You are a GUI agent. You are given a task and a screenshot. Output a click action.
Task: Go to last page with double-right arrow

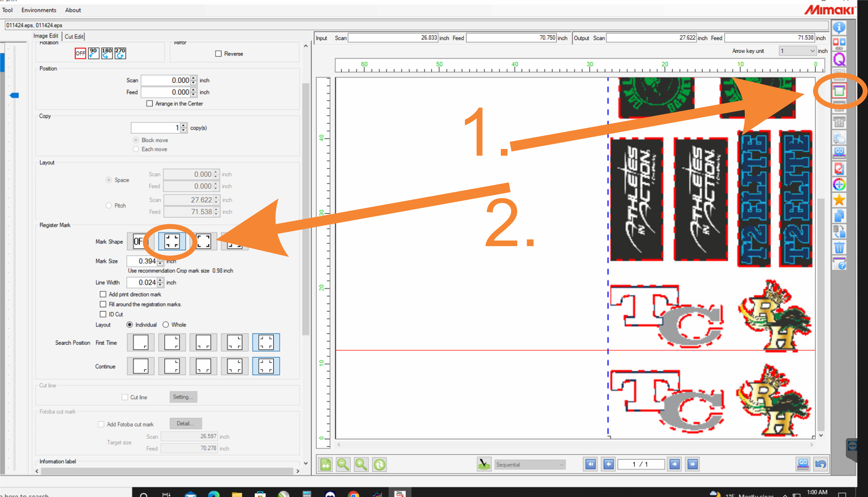click(x=692, y=464)
